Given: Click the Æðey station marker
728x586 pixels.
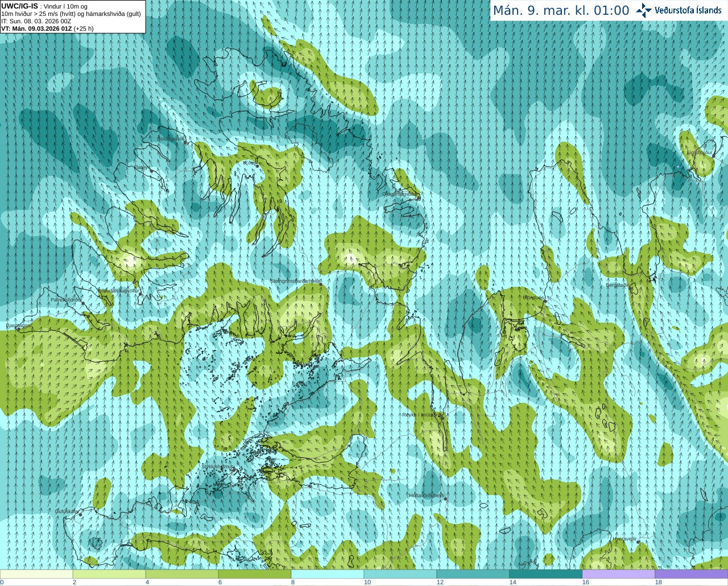Looking at the screenshot, I should tap(257, 166).
